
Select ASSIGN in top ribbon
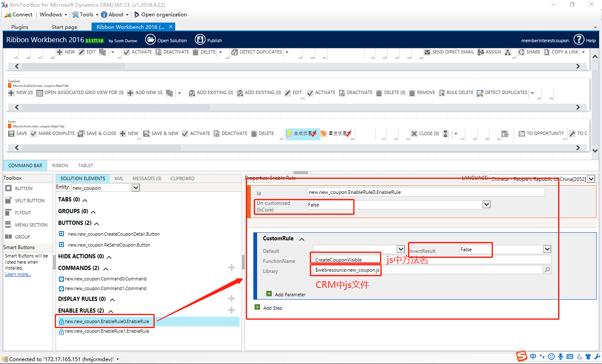489,52
